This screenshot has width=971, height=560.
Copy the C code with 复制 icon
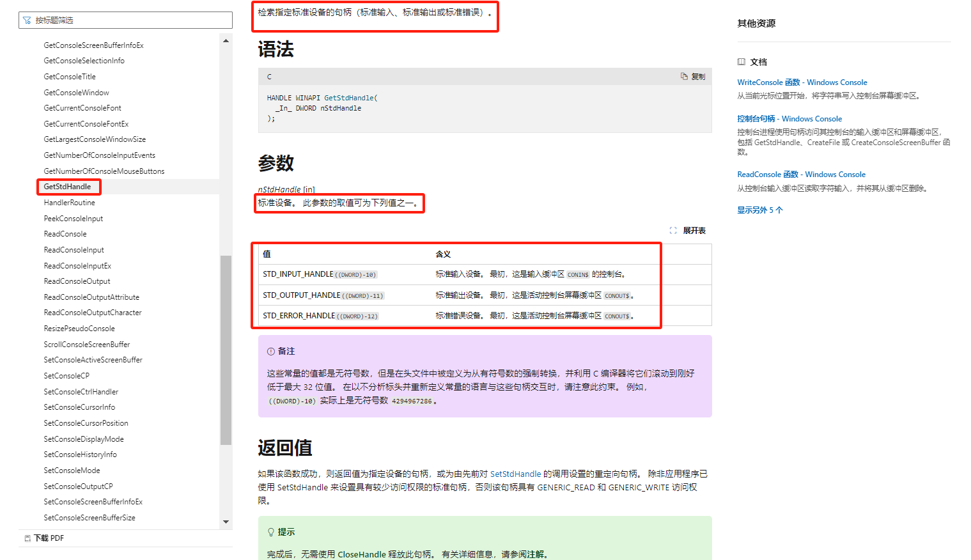684,76
